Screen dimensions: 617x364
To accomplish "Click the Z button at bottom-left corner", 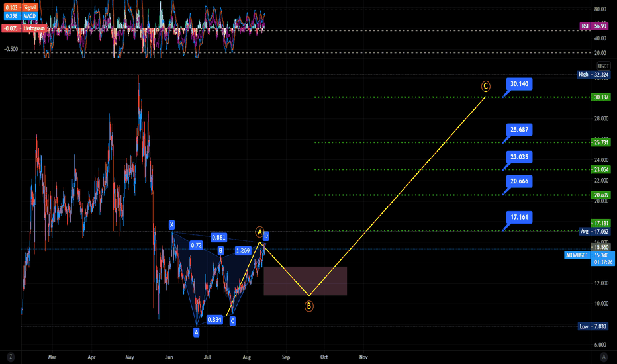I will (x=11, y=357).
